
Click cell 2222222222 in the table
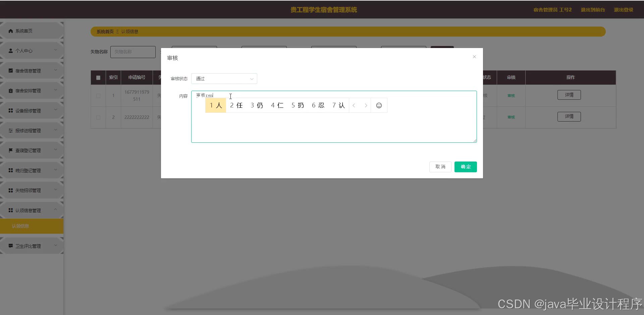137,118
